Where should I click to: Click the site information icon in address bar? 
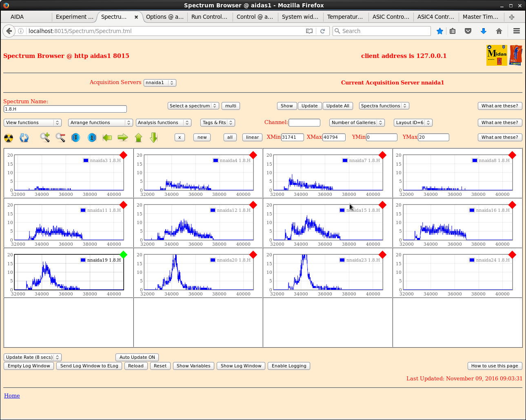(21, 31)
